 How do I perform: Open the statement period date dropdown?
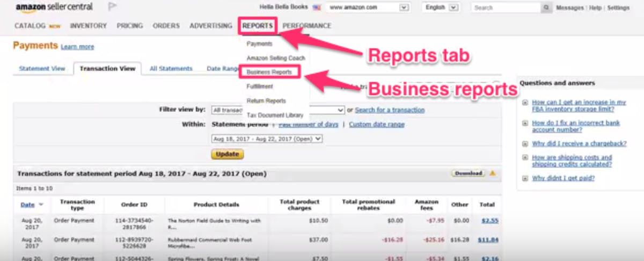[x=267, y=139]
